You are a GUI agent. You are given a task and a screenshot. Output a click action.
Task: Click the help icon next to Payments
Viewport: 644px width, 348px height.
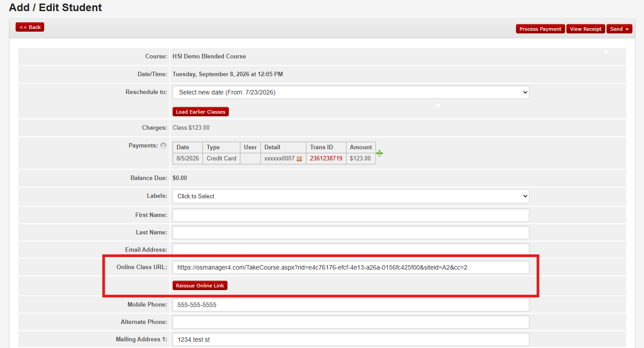tap(163, 146)
